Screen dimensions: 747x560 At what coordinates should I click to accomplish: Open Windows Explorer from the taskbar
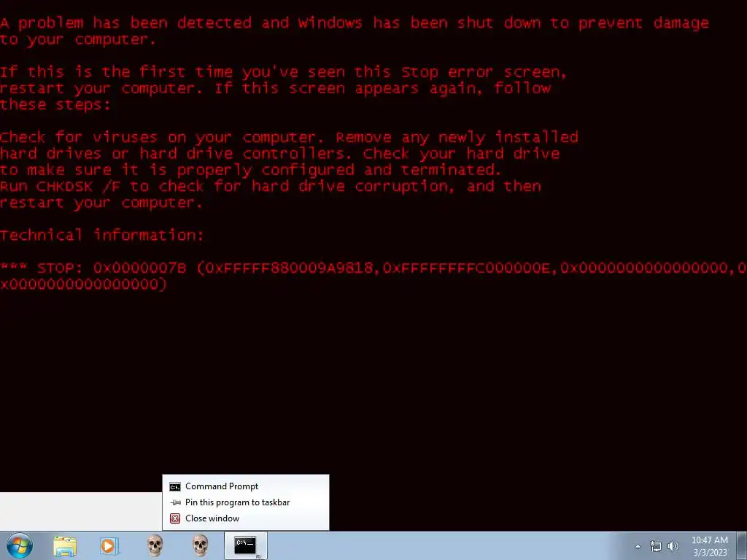65,546
